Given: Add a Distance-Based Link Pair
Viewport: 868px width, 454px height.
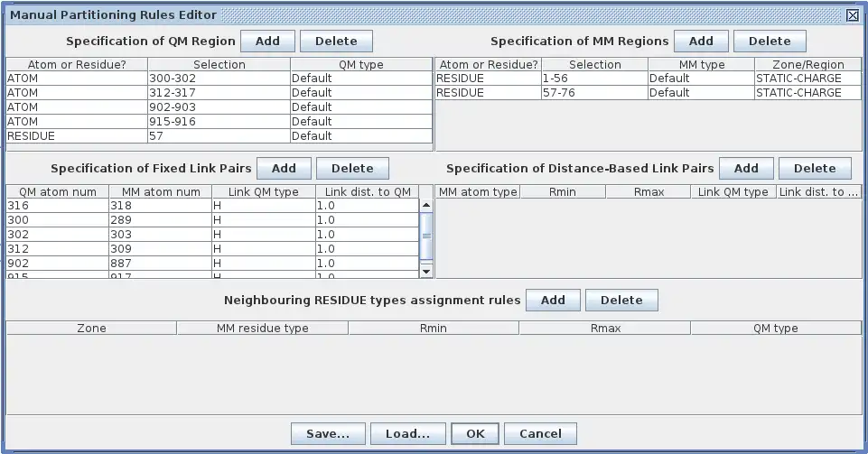Looking at the screenshot, I should tap(746, 168).
